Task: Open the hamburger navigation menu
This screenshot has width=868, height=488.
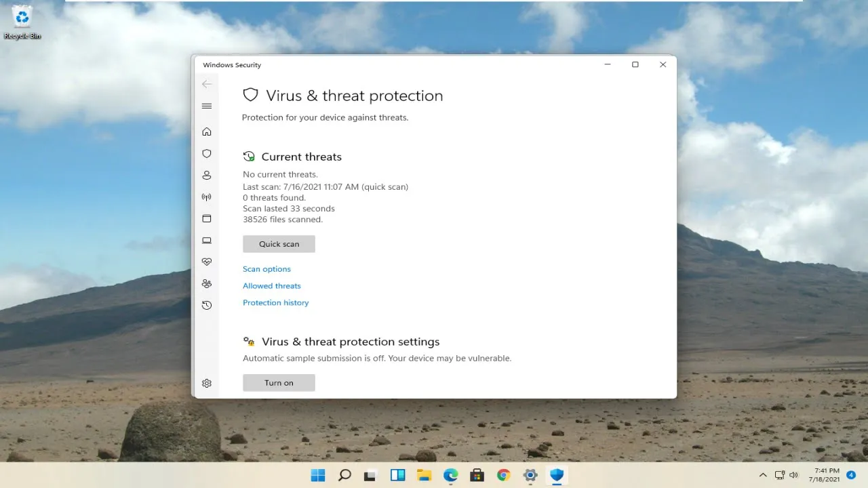Action: click(207, 106)
